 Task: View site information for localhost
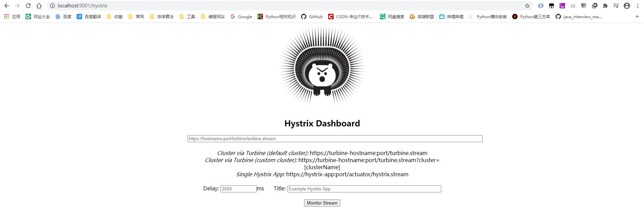(x=52, y=6)
